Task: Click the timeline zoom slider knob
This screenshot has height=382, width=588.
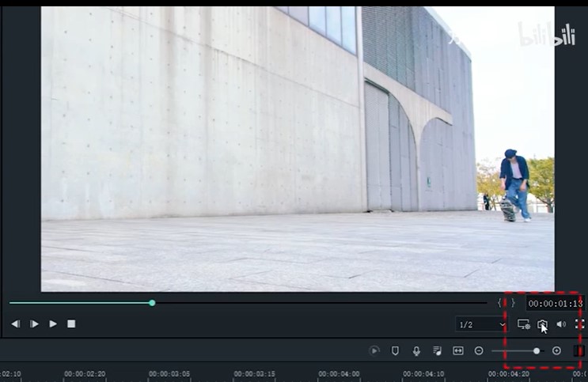Action: tap(537, 350)
